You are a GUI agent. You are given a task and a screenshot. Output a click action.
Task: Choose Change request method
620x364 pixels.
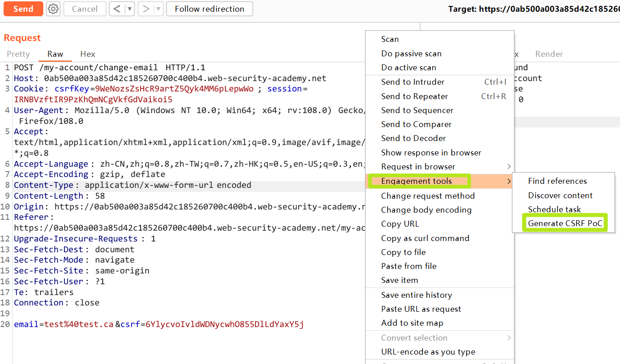(428, 196)
